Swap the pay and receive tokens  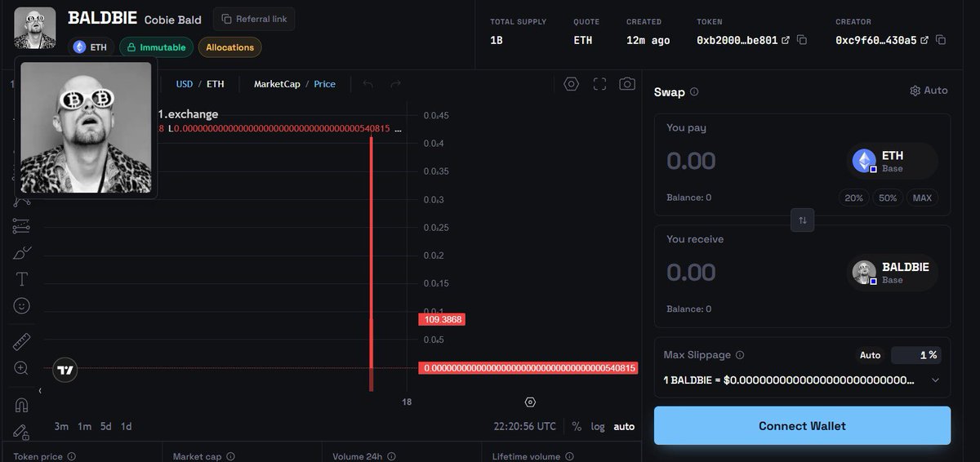802,220
